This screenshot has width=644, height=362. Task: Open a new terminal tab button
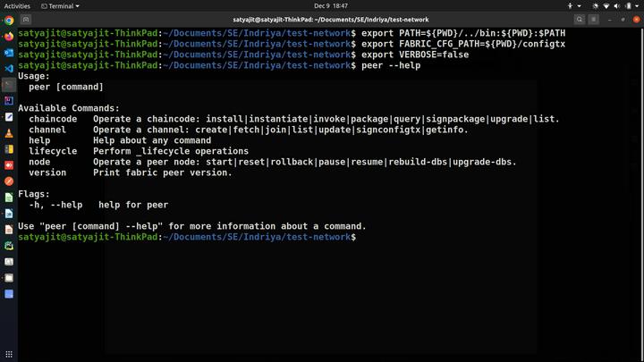(26, 19)
